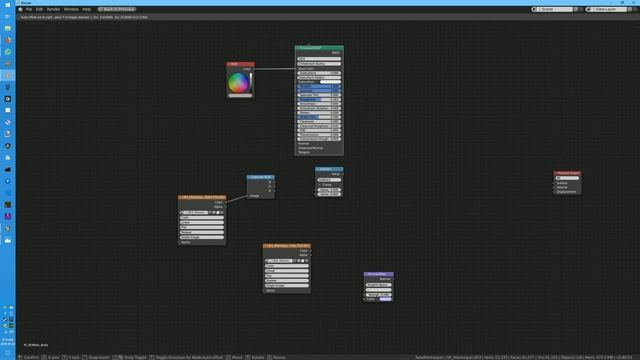Click the Transmission slider
The image size is (640, 360).
coord(319,135)
